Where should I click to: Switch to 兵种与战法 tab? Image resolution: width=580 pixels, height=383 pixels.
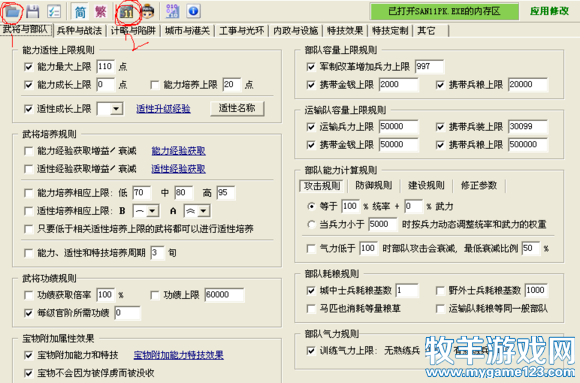point(79,31)
